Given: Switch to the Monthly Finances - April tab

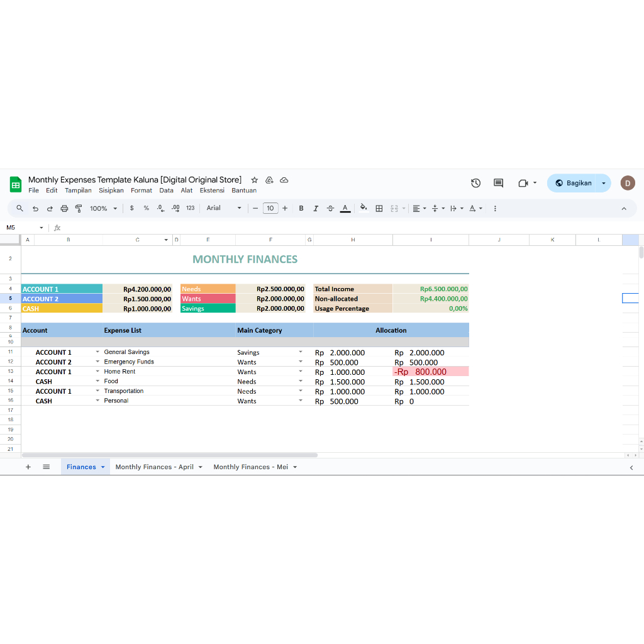Looking at the screenshot, I should click(155, 467).
